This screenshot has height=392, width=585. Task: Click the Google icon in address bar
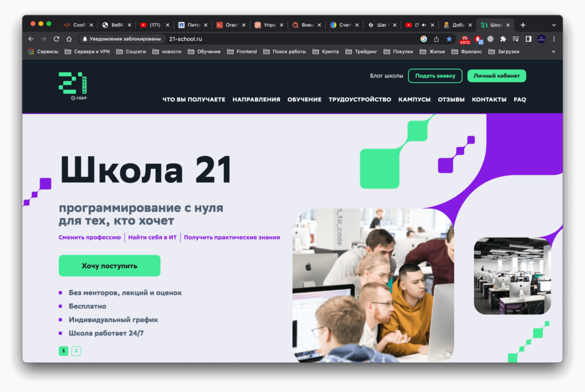424,39
